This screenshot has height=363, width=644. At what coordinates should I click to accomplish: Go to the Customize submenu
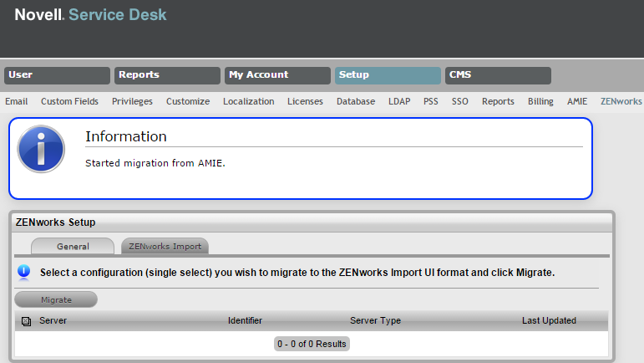[188, 101]
